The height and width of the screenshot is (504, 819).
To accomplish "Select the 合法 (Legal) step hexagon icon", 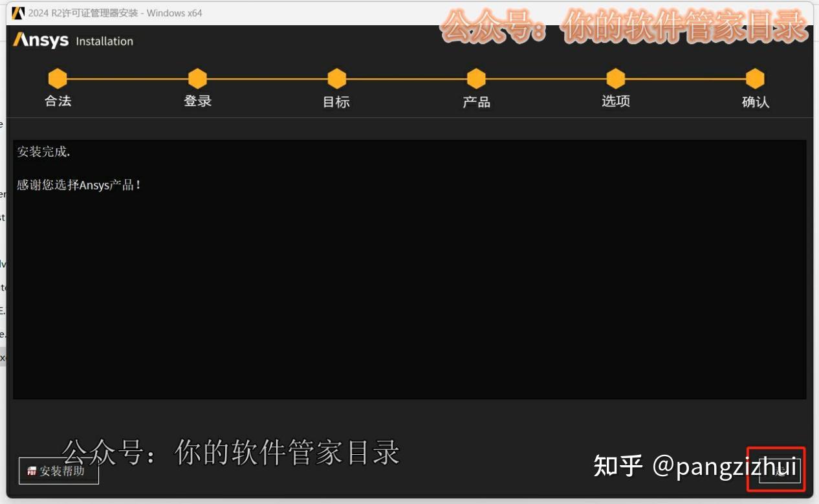I will pyautogui.click(x=58, y=78).
